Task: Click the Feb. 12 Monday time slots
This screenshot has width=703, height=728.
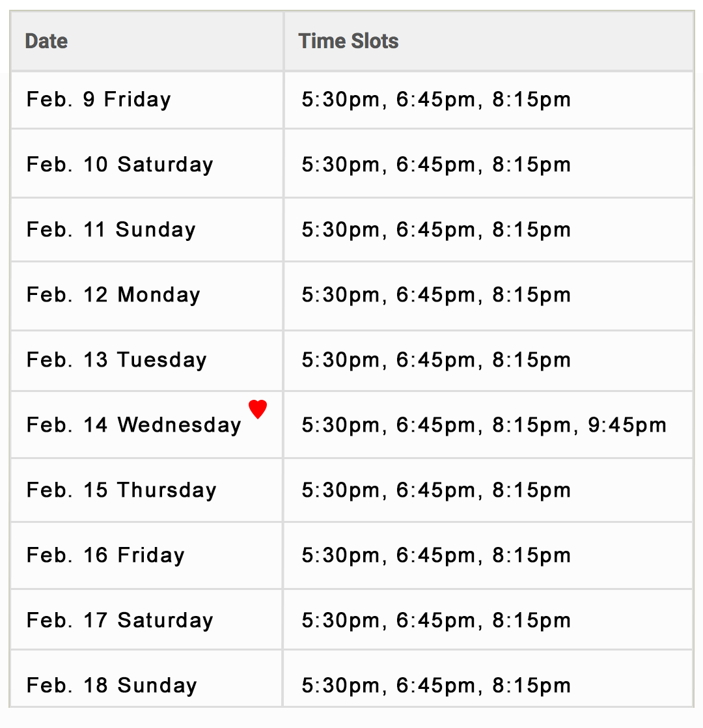Action: (489, 296)
